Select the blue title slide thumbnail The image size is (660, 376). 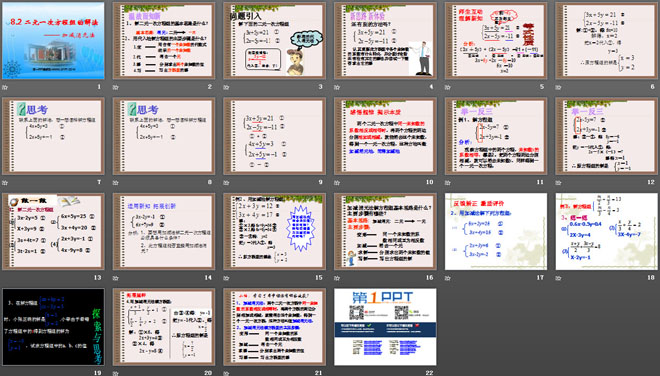pos(53,41)
